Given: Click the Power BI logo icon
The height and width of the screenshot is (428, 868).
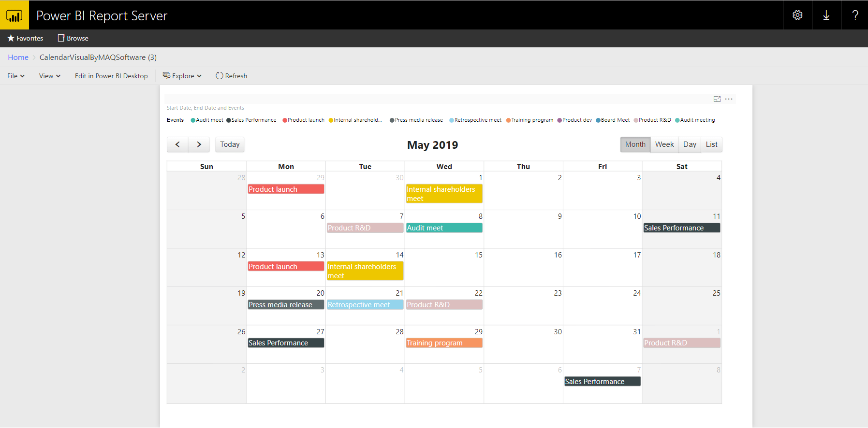Looking at the screenshot, I should (x=15, y=15).
